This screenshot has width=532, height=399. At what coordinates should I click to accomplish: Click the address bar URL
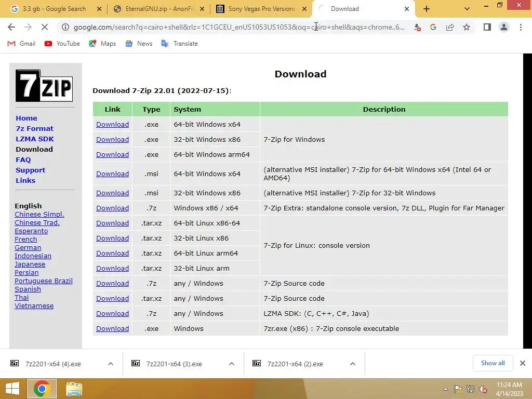239,27
